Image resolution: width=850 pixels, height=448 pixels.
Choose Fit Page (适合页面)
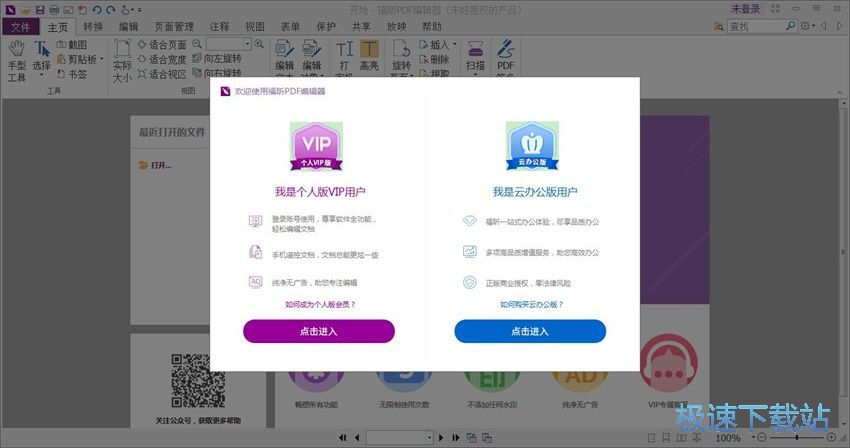click(162, 45)
